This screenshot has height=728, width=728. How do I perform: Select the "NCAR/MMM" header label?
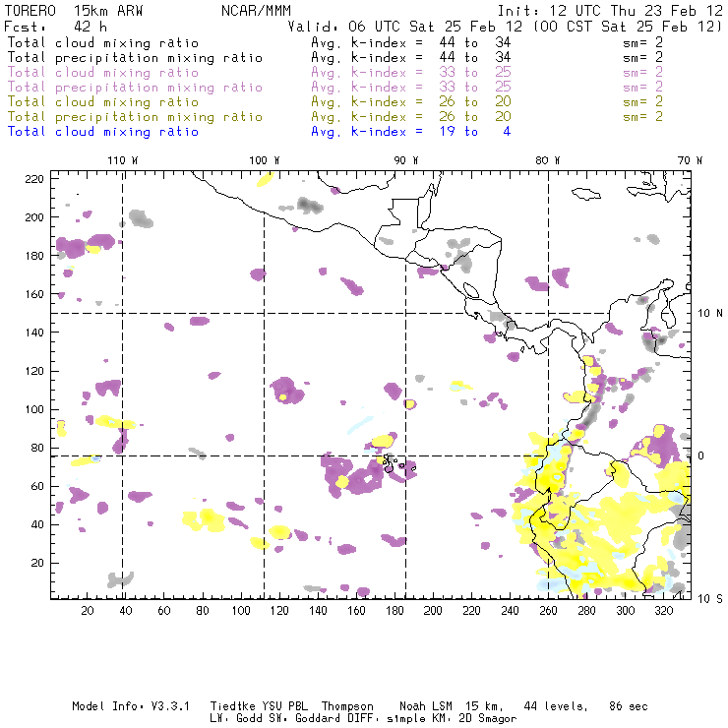(257, 11)
